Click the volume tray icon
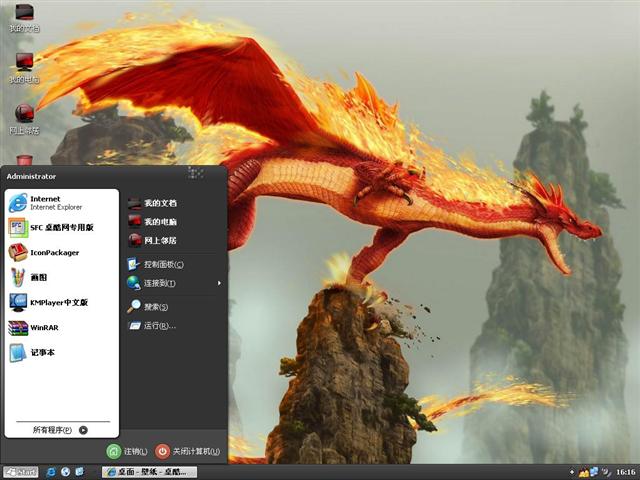The height and width of the screenshot is (480, 640). point(606,472)
